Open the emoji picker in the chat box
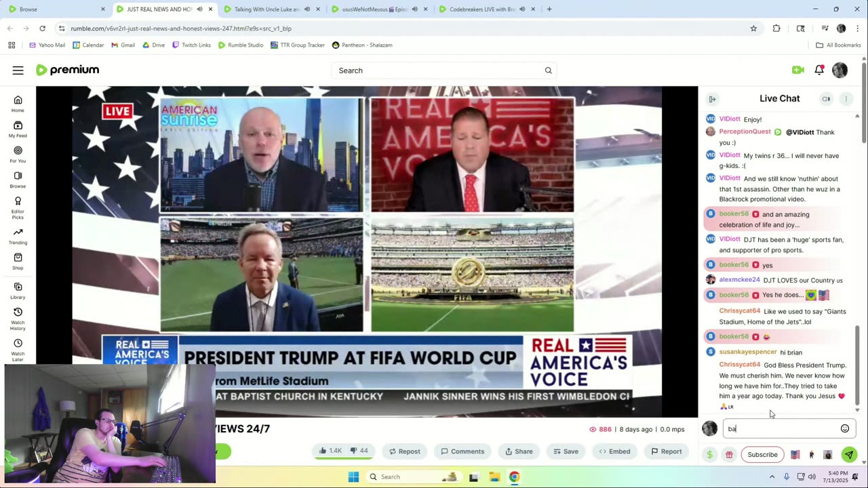 (845, 428)
